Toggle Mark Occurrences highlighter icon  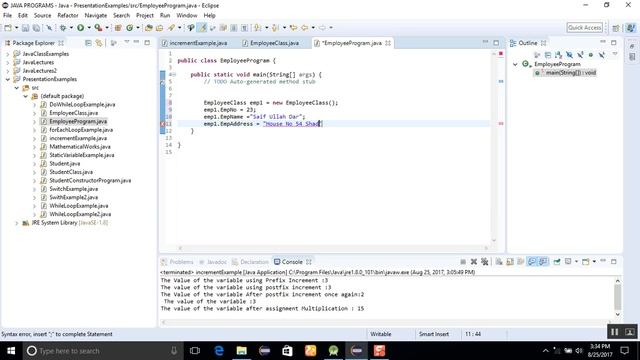point(202,28)
